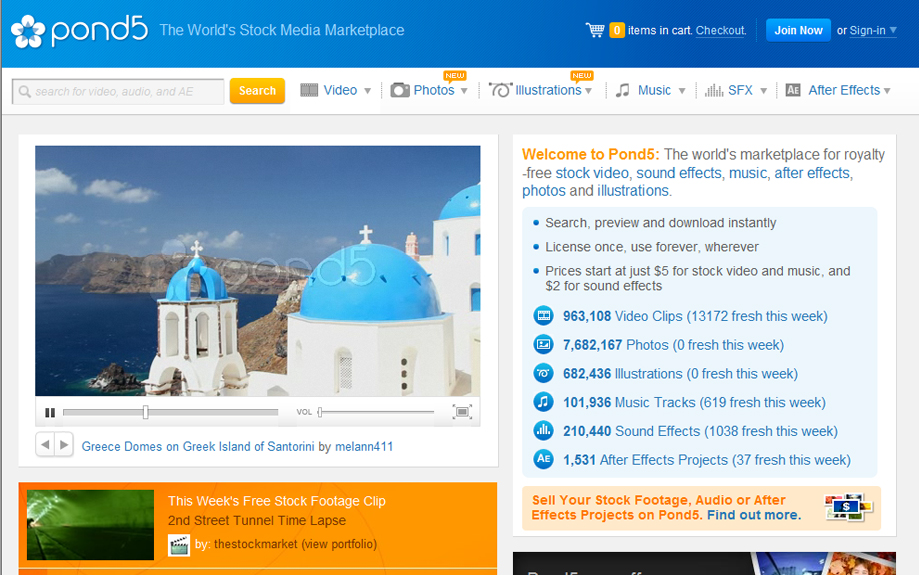Click the After Effects Projects round stats icon
The height and width of the screenshot is (575, 919).
click(543, 459)
